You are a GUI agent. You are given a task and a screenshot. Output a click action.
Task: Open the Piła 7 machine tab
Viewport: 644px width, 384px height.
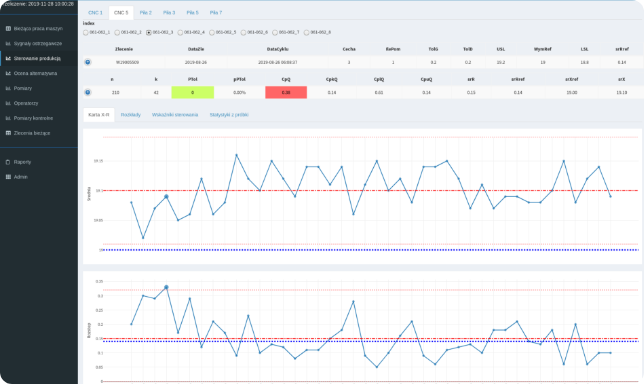point(216,13)
